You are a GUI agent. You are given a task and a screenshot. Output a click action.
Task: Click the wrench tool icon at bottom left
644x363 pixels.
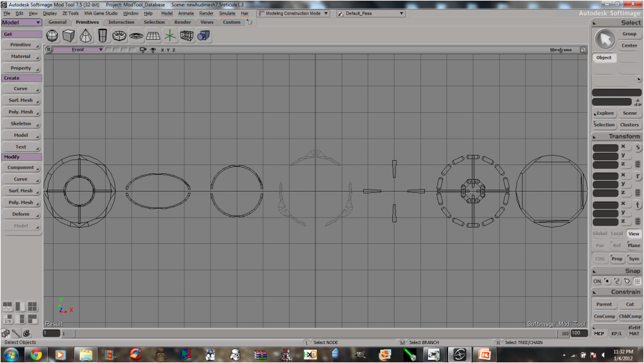[16, 333]
